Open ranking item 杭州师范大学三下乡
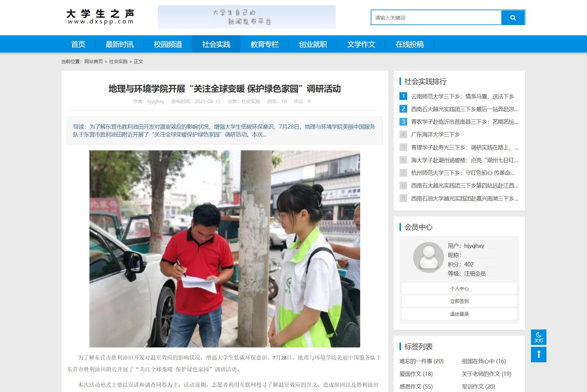Image resolution: width=587 pixels, height=392 pixels. (x=463, y=173)
